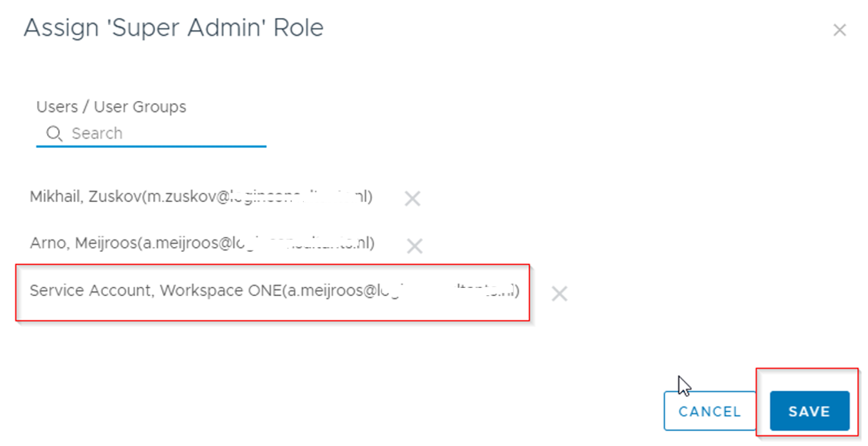Image resolution: width=868 pixels, height=446 pixels.
Task: Remove Arno Meijroos from the assigned users
Action: pyautogui.click(x=415, y=246)
